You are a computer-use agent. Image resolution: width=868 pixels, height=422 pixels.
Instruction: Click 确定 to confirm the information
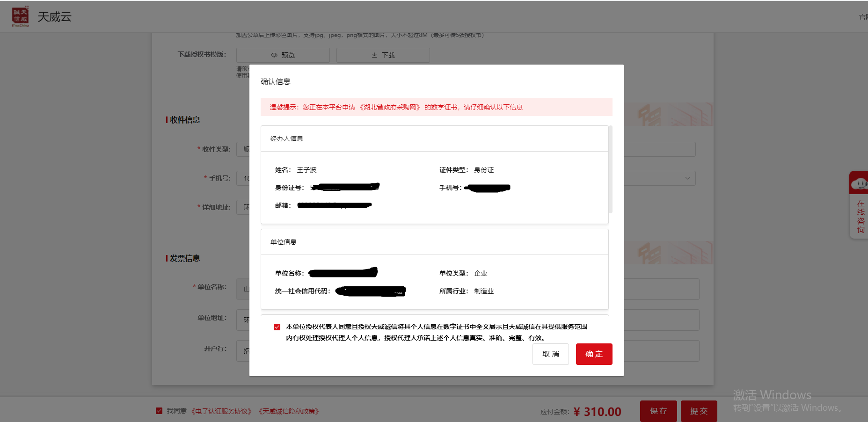pos(594,354)
